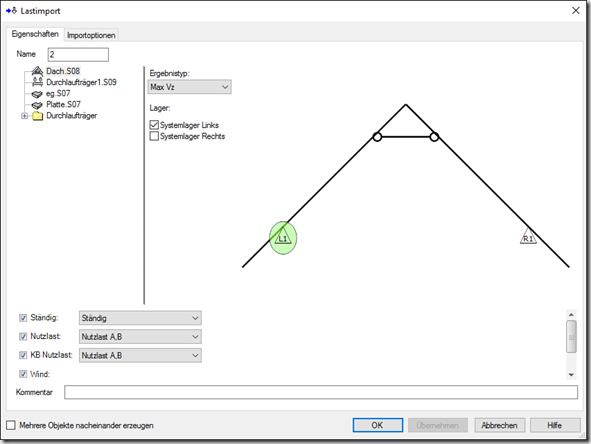Enable Systemlager Rechts checkbox
Viewport: 591px width, 444px height.
pyautogui.click(x=154, y=136)
